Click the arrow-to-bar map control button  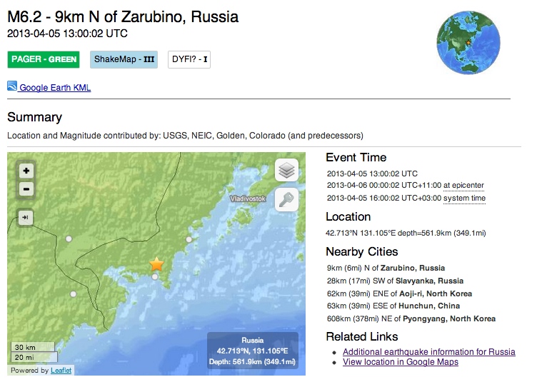tap(26, 217)
